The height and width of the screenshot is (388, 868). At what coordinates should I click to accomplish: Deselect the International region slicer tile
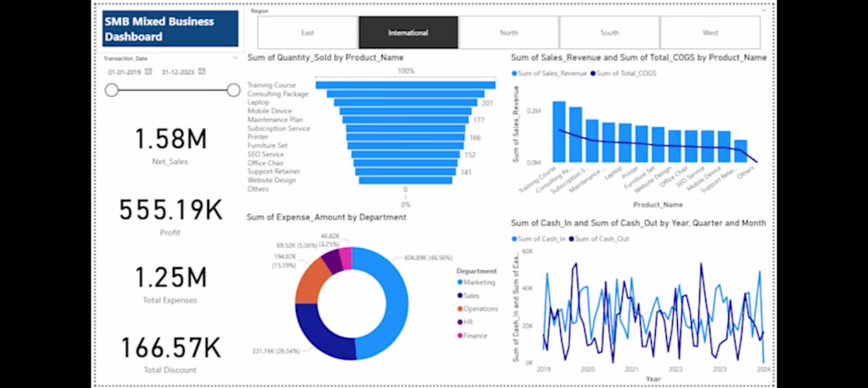408,32
